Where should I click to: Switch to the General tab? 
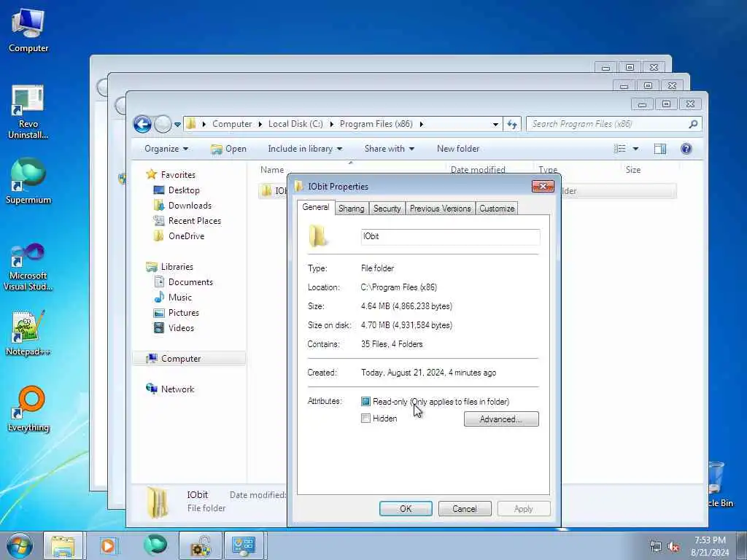point(315,207)
